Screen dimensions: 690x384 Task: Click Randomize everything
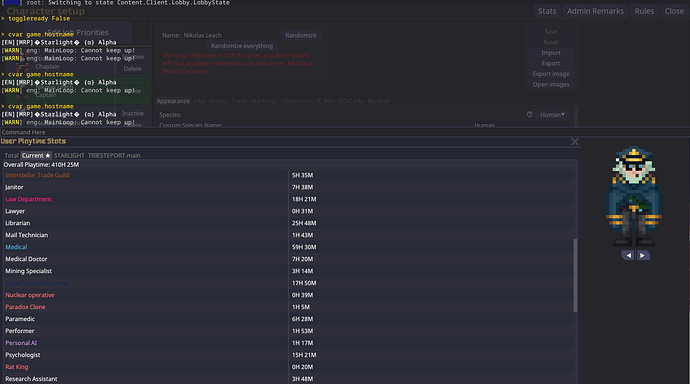[x=242, y=46]
